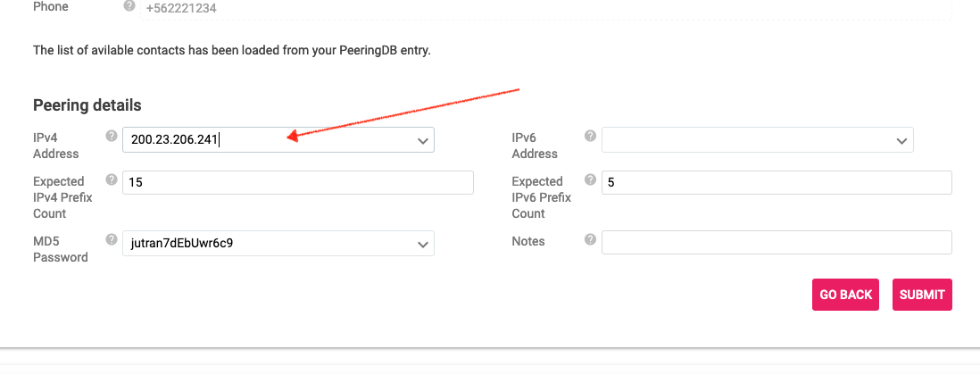Click the MD5 password text jutran7dEbUwr6c9
The height and width of the screenshot is (375, 980).
click(x=182, y=244)
